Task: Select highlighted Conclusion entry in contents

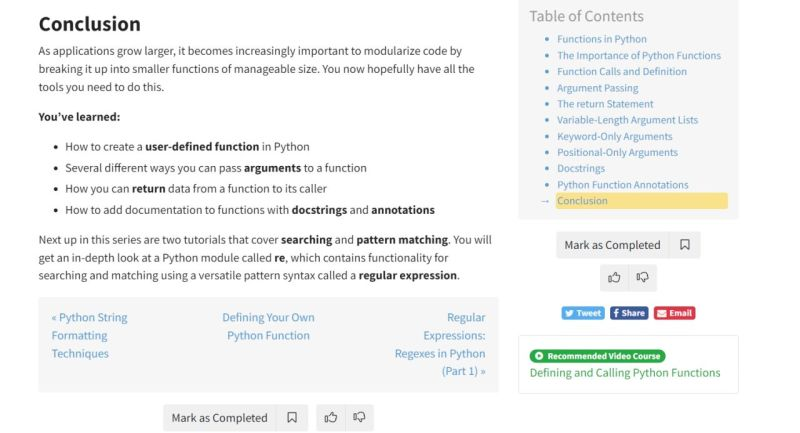Action: pos(582,201)
